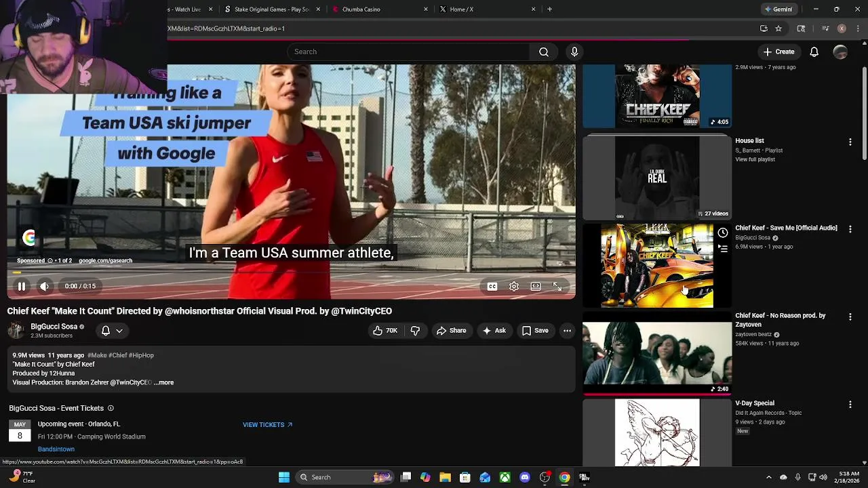The height and width of the screenshot is (488, 868).
Task: Enter fullscreen with the player fullscreen icon
Action: point(557,287)
